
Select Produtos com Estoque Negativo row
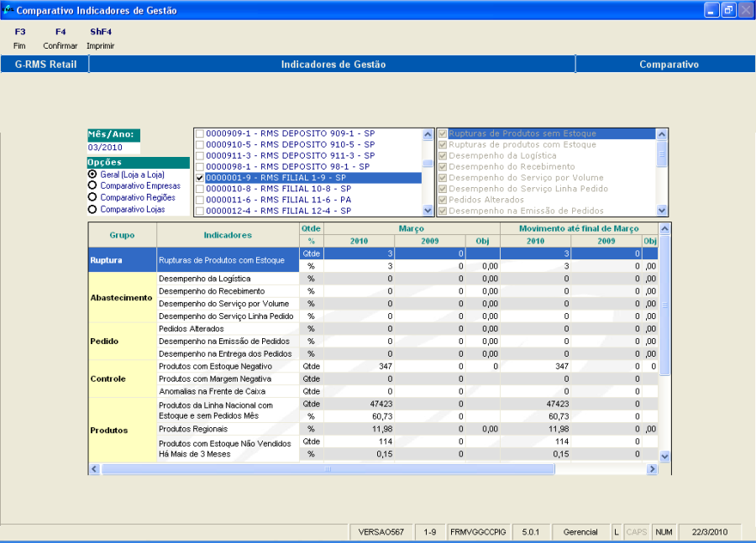click(x=227, y=366)
